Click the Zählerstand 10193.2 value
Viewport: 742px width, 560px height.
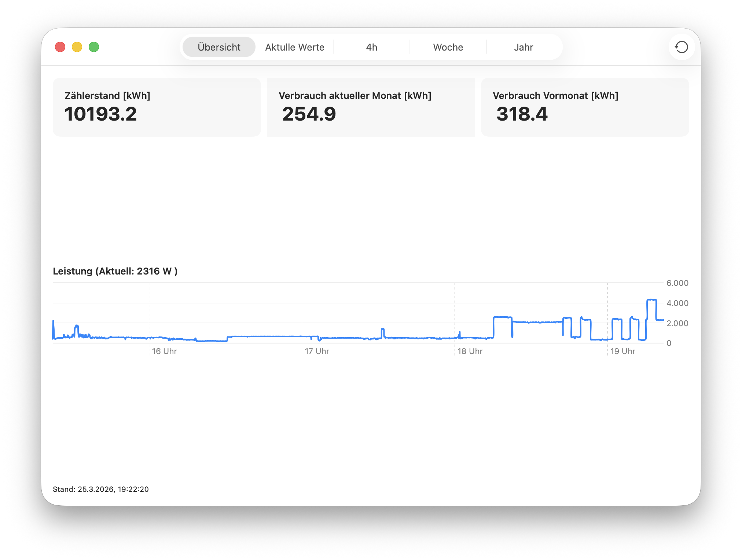[101, 114]
